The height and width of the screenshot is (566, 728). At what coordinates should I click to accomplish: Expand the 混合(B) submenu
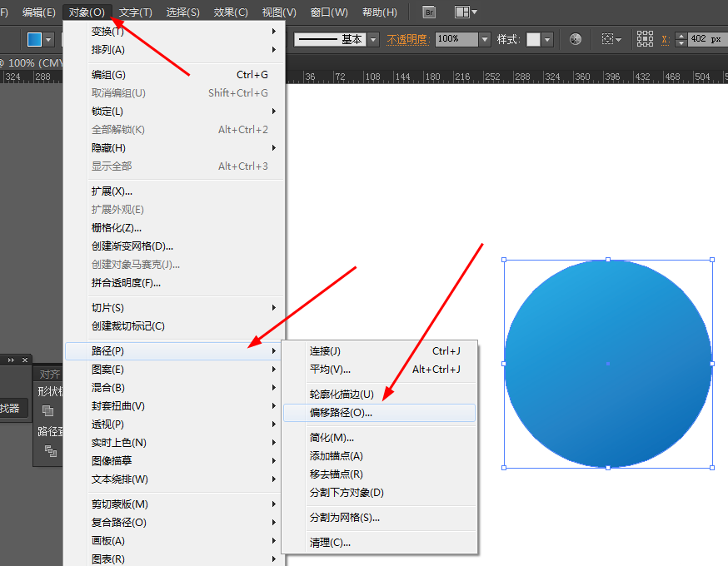174,387
